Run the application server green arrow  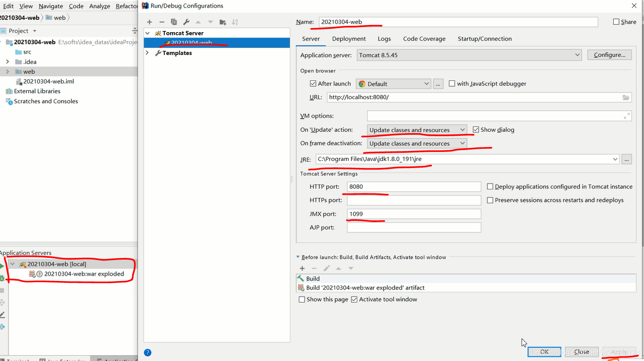point(2,266)
